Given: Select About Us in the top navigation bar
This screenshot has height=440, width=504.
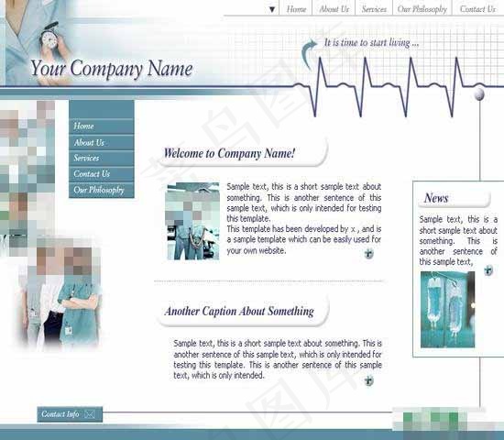Looking at the screenshot, I should tap(334, 9).
